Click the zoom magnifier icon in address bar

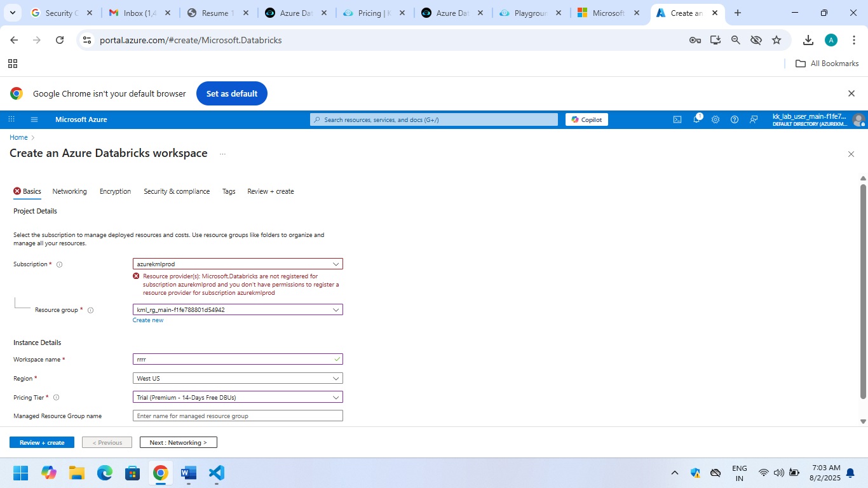click(x=736, y=40)
